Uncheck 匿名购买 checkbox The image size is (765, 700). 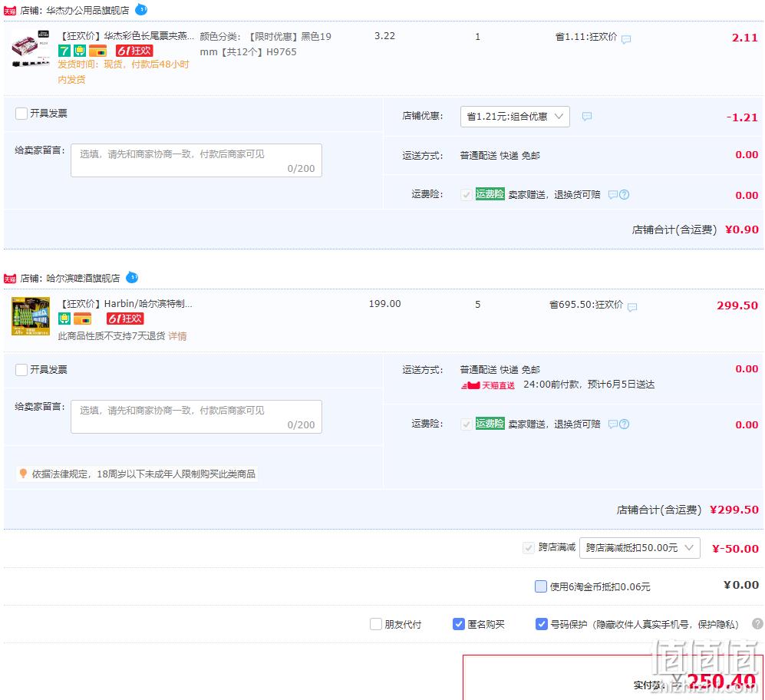pos(459,624)
